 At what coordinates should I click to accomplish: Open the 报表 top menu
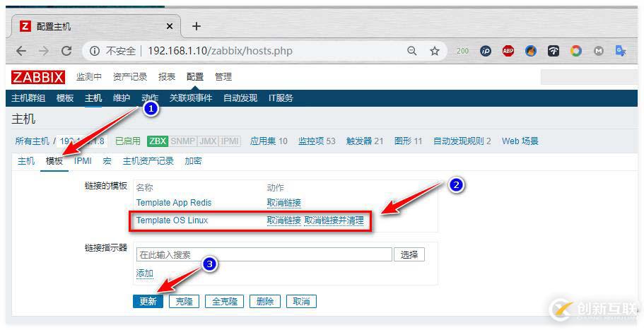tap(167, 77)
